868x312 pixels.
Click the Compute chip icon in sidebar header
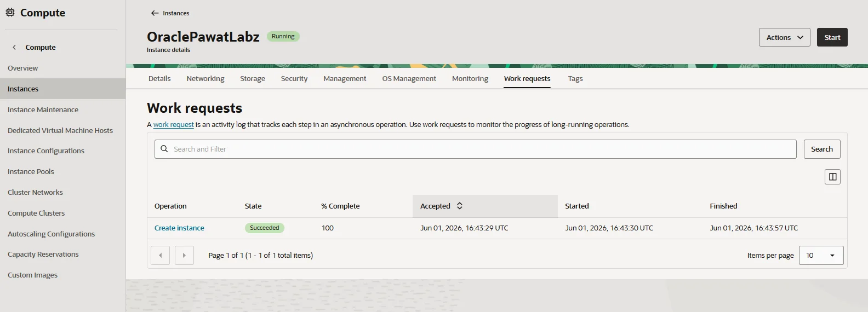click(10, 12)
